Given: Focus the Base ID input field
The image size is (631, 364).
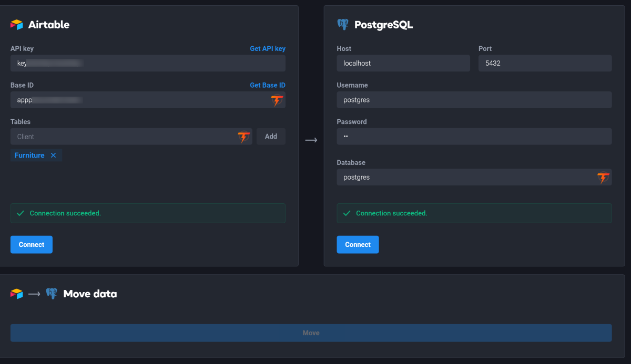Looking at the screenshot, I should [148, 100].
